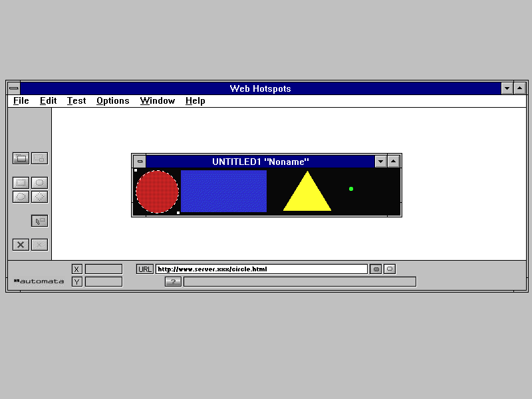Open the File menu
The image size is (532, 399).
click(21, 101)
